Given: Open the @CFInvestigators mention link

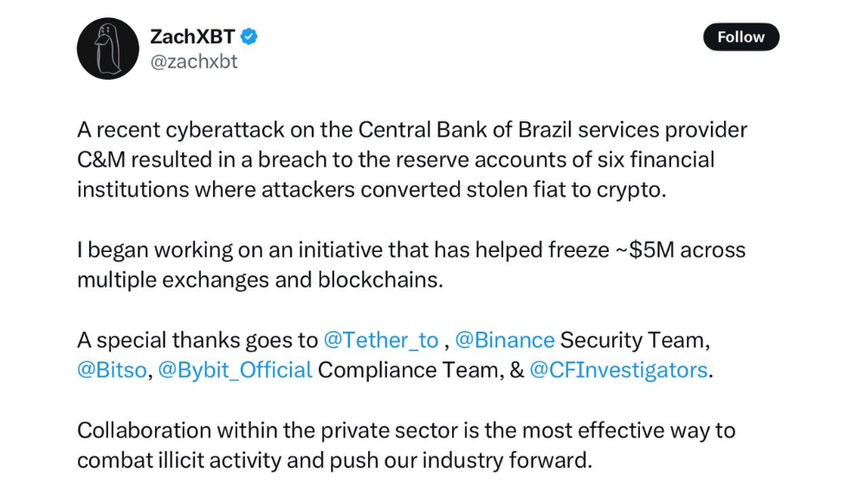Looking at the screenshot, I should coord(618,370).
